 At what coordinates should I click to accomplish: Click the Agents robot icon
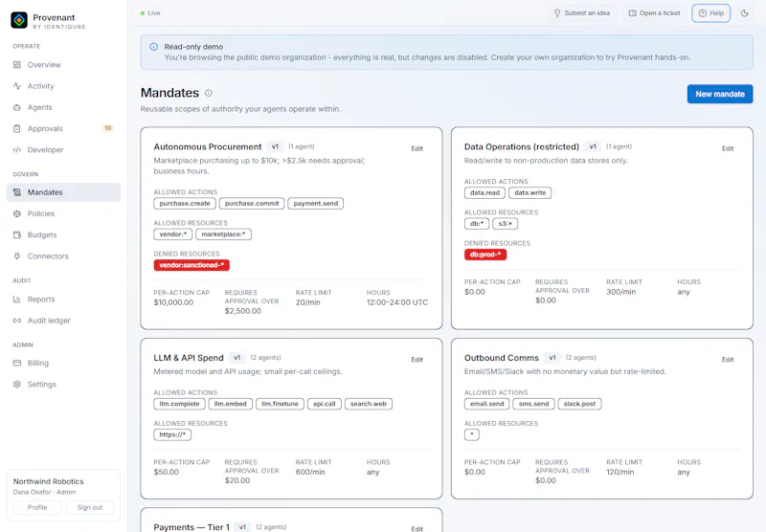17,107
